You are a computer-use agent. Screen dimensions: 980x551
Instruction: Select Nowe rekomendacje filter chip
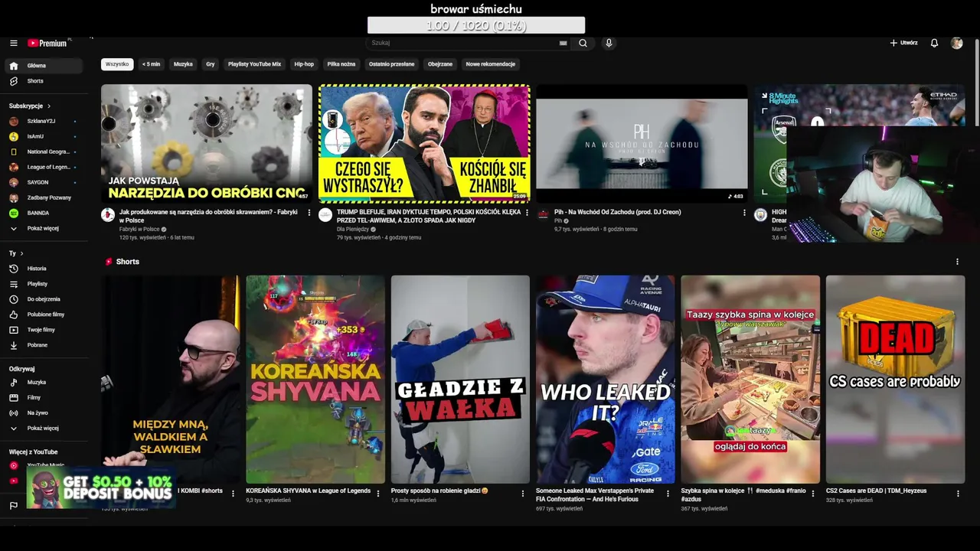click(x=490, y=64)
